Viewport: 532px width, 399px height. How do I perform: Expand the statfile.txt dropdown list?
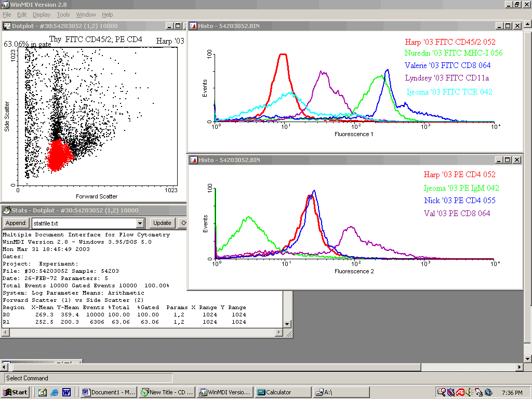coord(140,223)
